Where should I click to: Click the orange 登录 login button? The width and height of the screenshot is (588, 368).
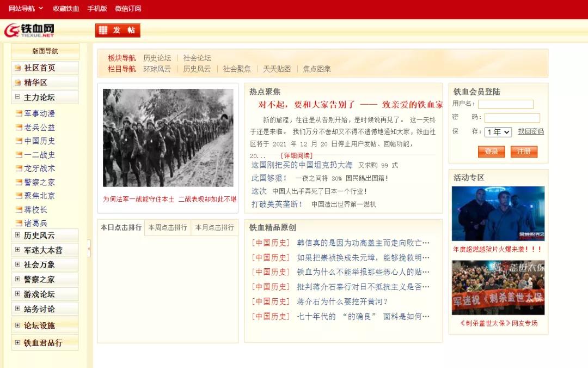pos(491,152)
